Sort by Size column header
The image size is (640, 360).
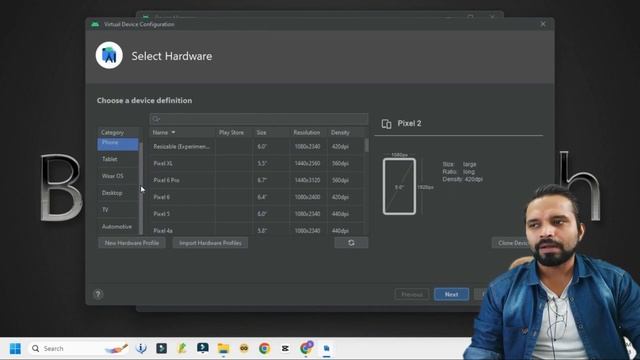coord(271,132)
